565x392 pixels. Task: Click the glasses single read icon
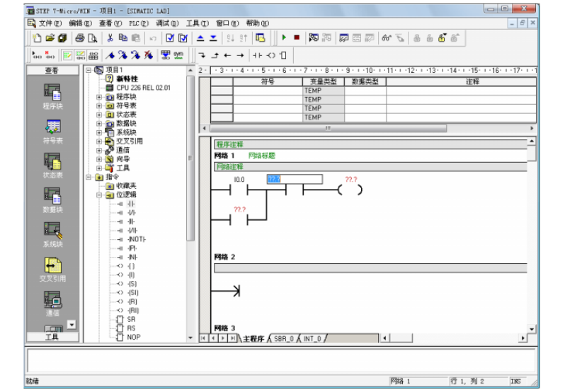[x=387, y=38]
